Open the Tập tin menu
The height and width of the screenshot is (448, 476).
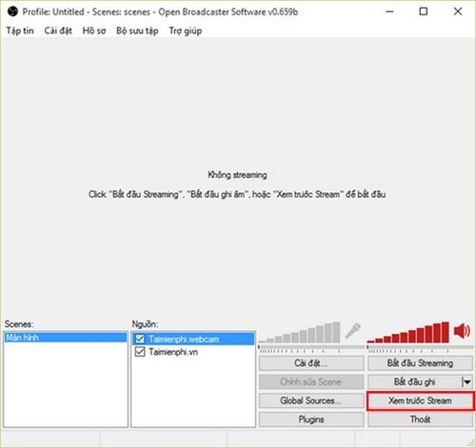coord(20,30)
